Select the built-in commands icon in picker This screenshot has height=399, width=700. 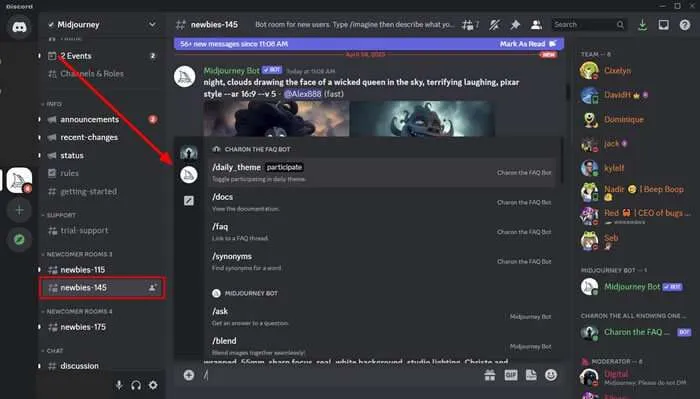(189, 200)
